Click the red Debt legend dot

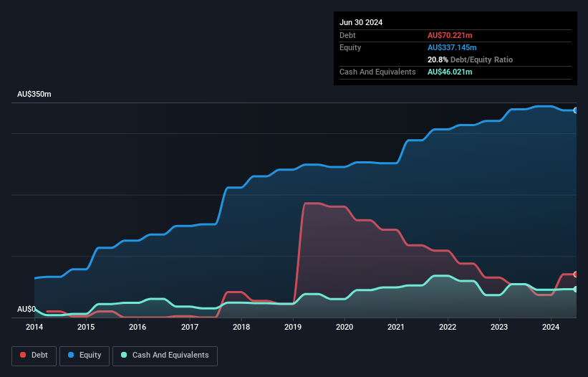coord(23,355)
